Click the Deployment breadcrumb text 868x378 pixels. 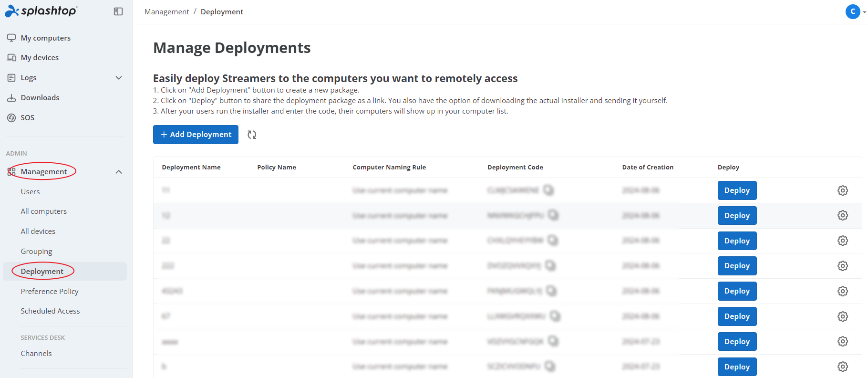(x=222, y=11)
